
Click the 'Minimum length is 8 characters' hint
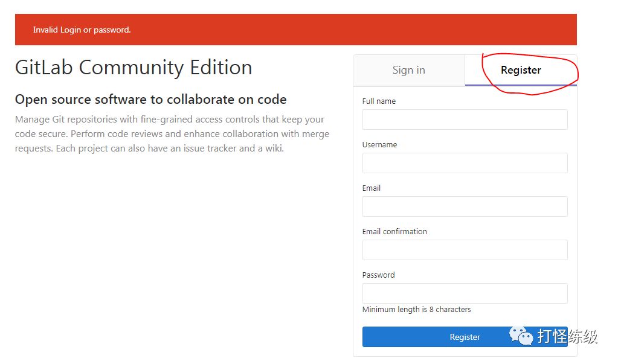tap(417, 310)
